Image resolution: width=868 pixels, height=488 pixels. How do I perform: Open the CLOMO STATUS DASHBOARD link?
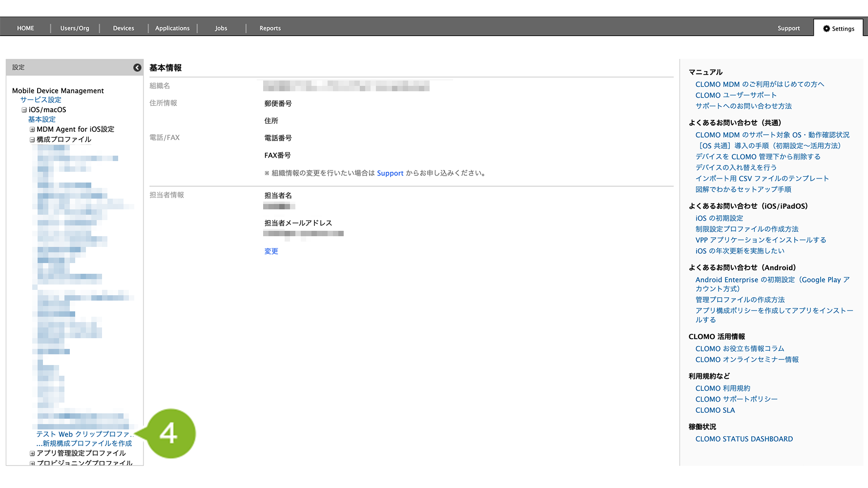744,439
